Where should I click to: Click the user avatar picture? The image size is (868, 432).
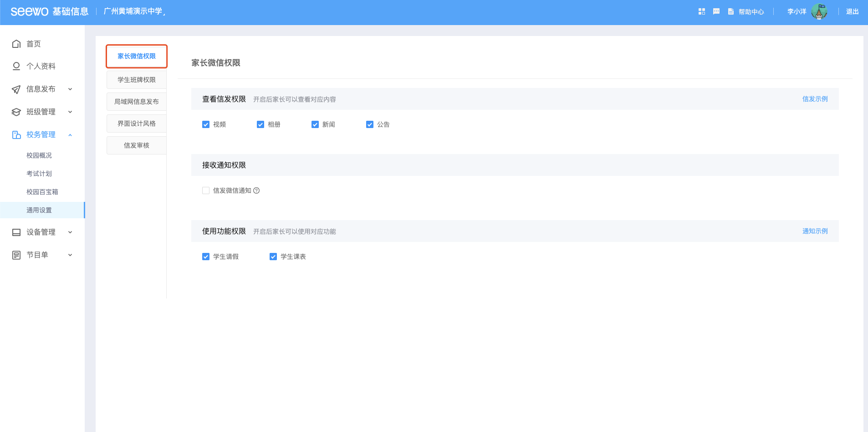pos(819,12)
